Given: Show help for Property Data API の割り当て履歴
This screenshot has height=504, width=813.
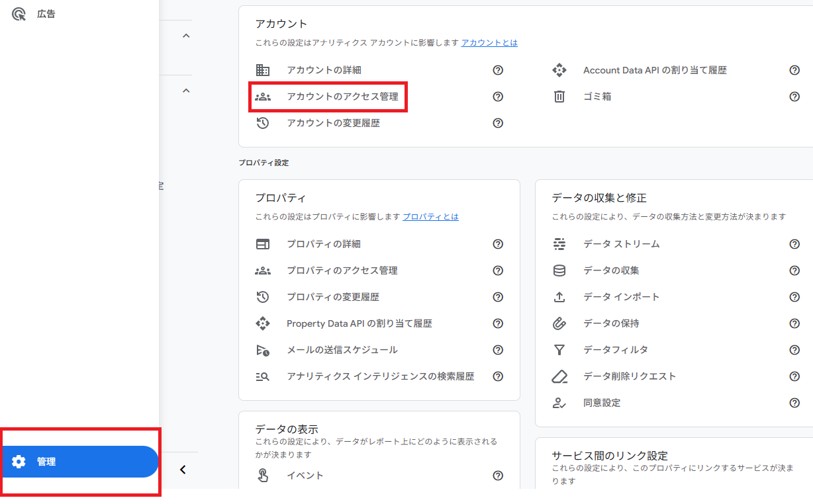Looking at the screenshot, I should pos(498,323).
